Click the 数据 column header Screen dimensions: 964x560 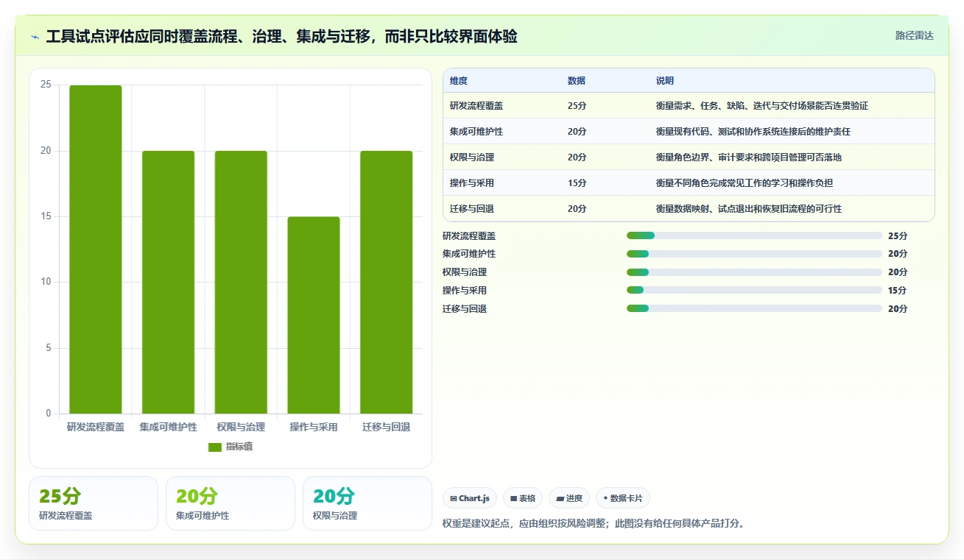click(577, 81)
